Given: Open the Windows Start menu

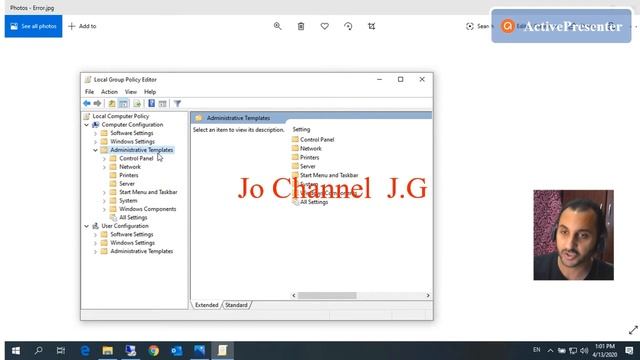Looking at the screenshot, I should [x=16, y=351].
